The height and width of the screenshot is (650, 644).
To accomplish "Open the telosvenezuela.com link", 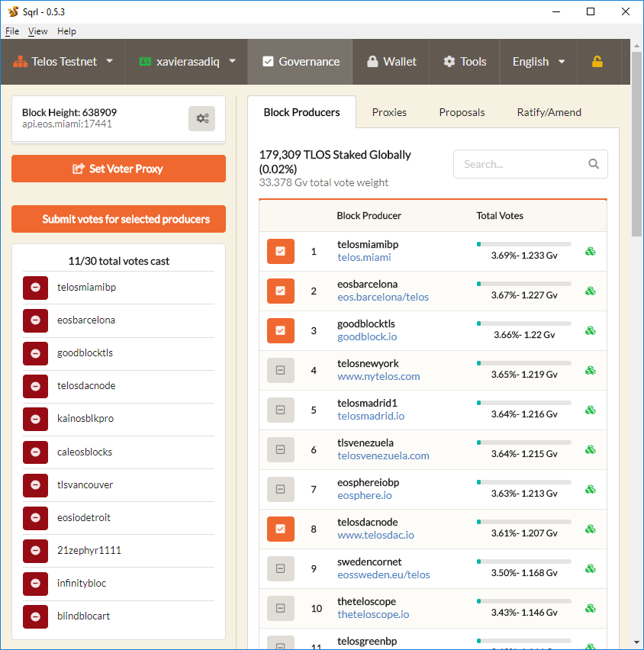I will tap(383, 455).
